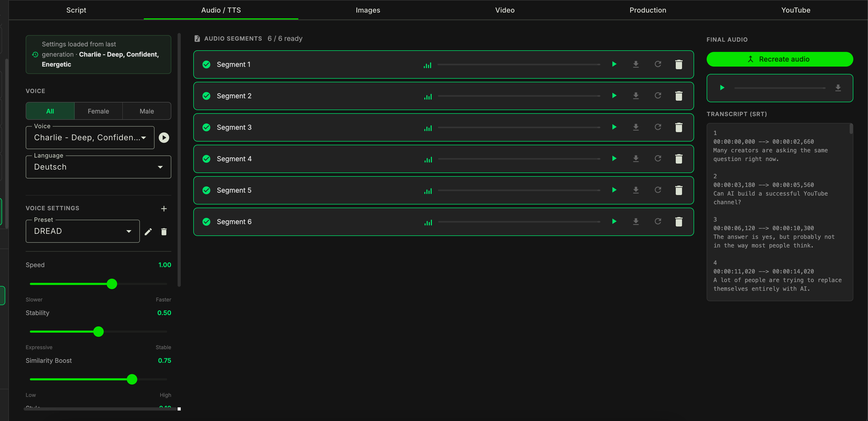Play the final audio
868x421 pixels.
coord(722,88)
